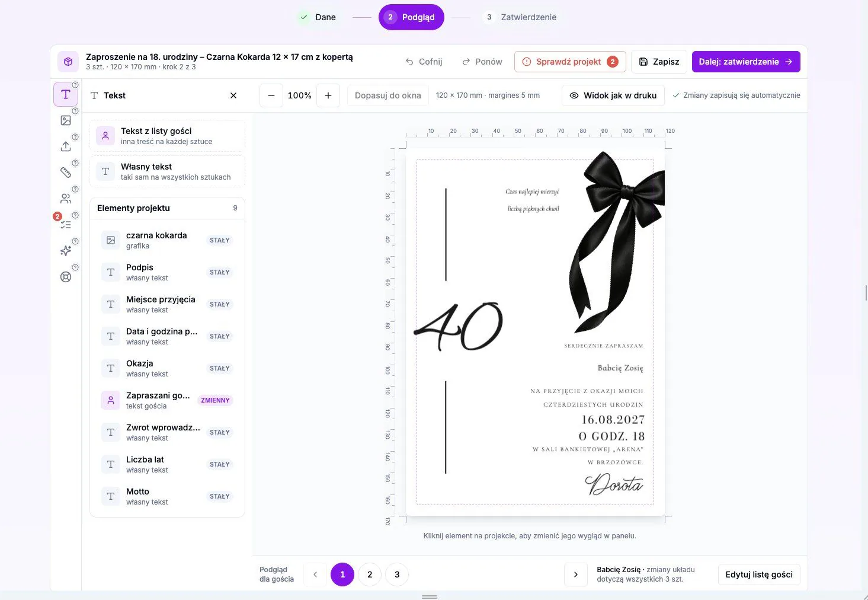Go to the Zatwierdzenie step
Screen dimensions: 868x600
(520, 17)
